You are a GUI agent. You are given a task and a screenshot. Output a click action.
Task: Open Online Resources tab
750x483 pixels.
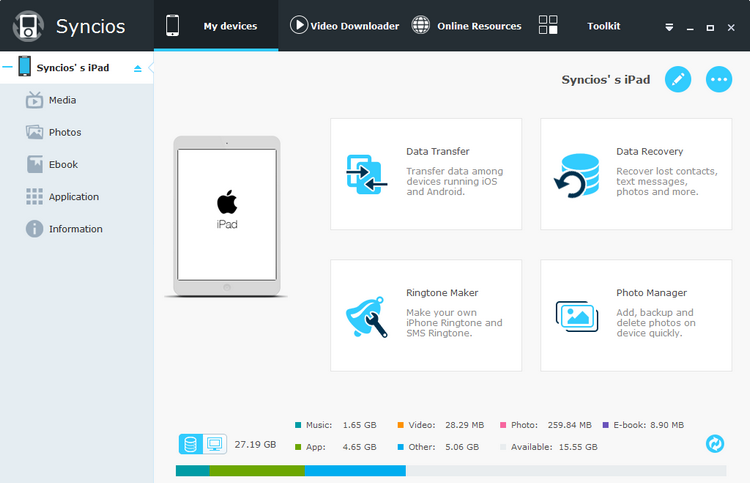pos(466,26)
